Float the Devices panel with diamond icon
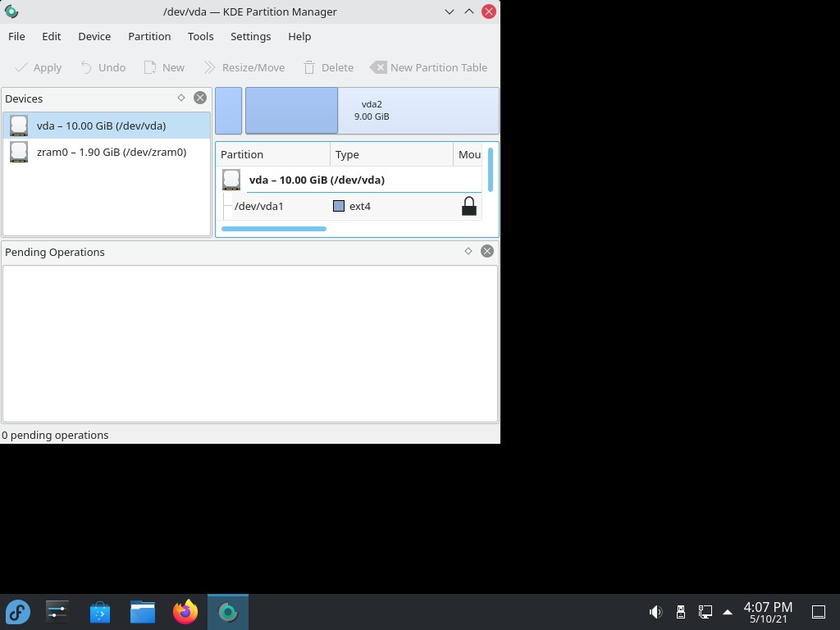This screenshot has width=840, height=630. click(181, 98)
